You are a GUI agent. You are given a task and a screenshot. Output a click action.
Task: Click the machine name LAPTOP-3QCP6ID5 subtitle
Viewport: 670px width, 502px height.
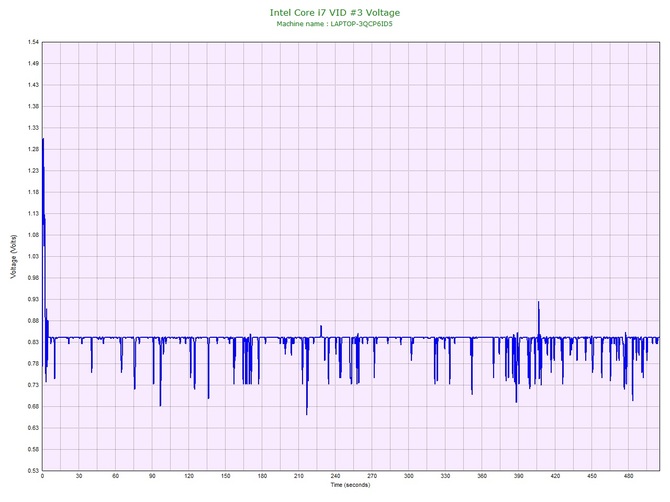click(x=334, y=24)
